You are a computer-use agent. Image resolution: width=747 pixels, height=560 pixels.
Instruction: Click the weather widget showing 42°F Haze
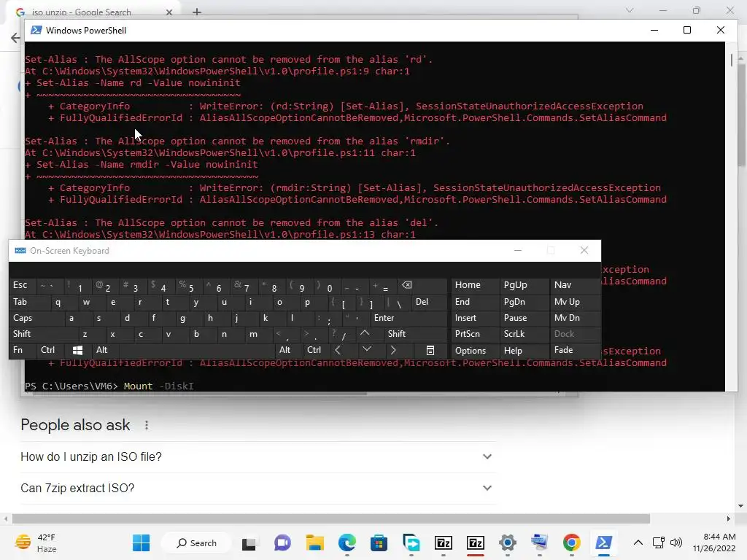(x=36, y=542)
